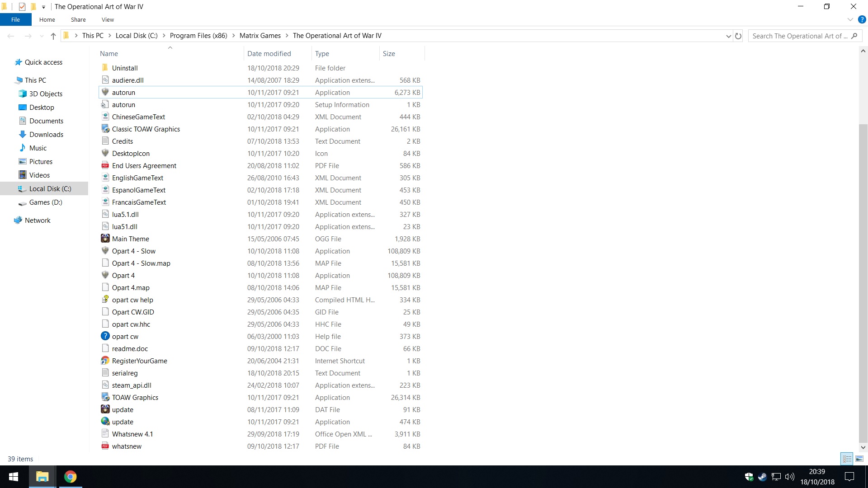868x488 pixels.
Task: Click the search The Operational Art field
Action: click(799, 36)
